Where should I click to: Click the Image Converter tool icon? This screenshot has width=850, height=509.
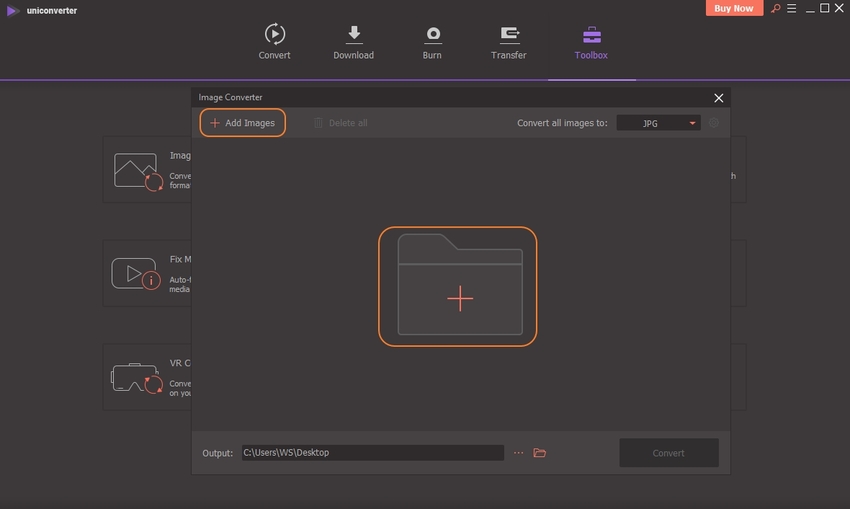137,171
